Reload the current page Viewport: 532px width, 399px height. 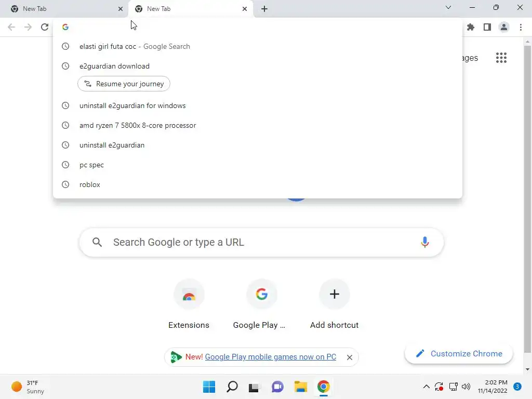[45, 27]
